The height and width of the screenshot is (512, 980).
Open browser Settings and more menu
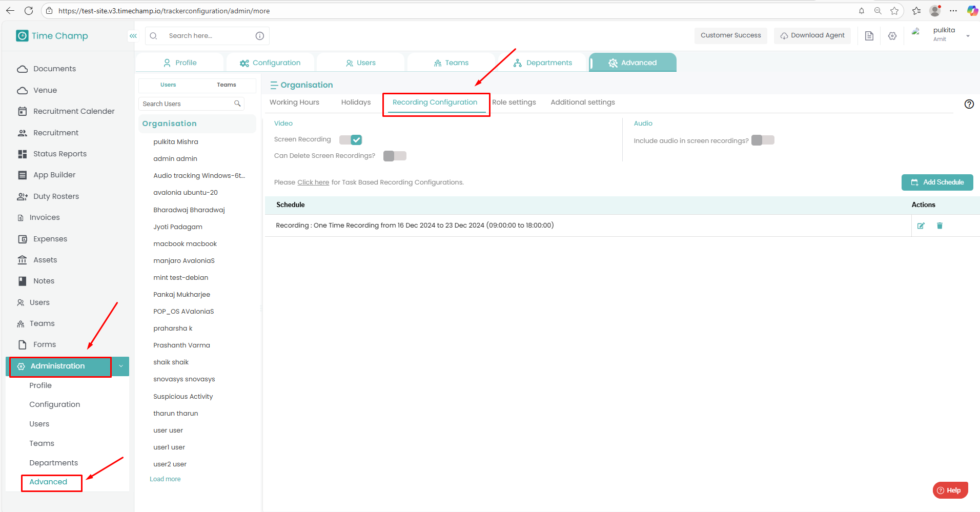[x=953, y=11]
